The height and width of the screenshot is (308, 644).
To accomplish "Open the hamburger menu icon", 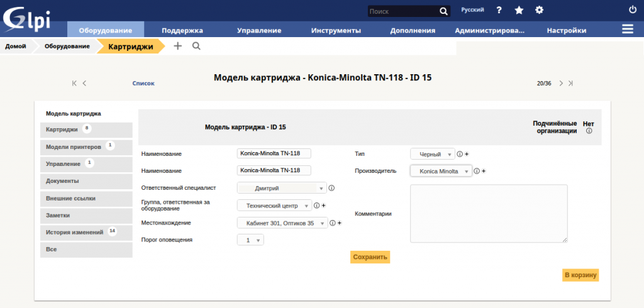I will 627,29.
